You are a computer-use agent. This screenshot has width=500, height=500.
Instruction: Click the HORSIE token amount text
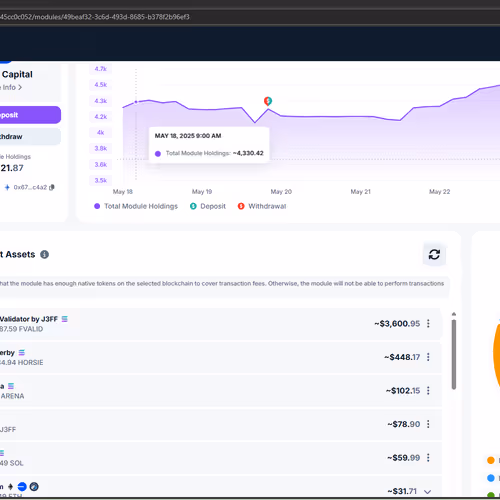[x=22, y=362]
